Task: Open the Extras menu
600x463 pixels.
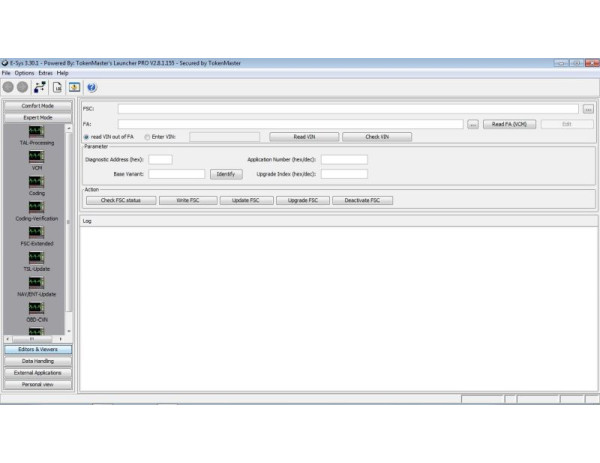Action: 45,73
